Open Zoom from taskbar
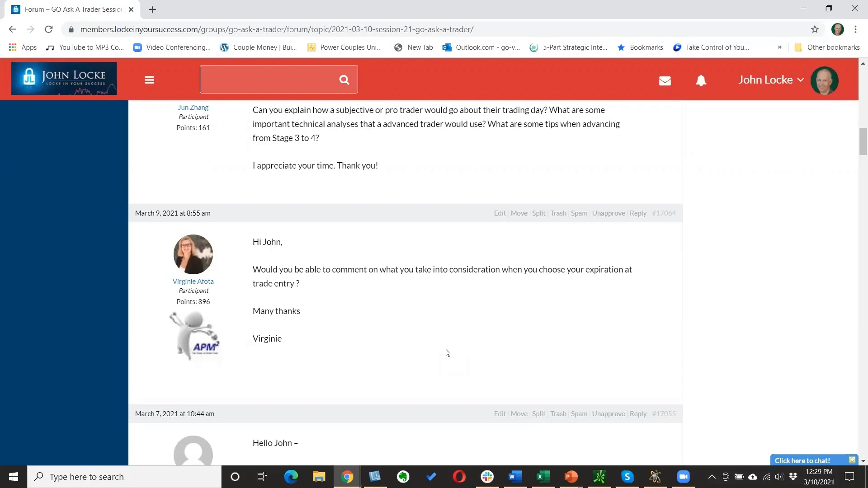 683,477
